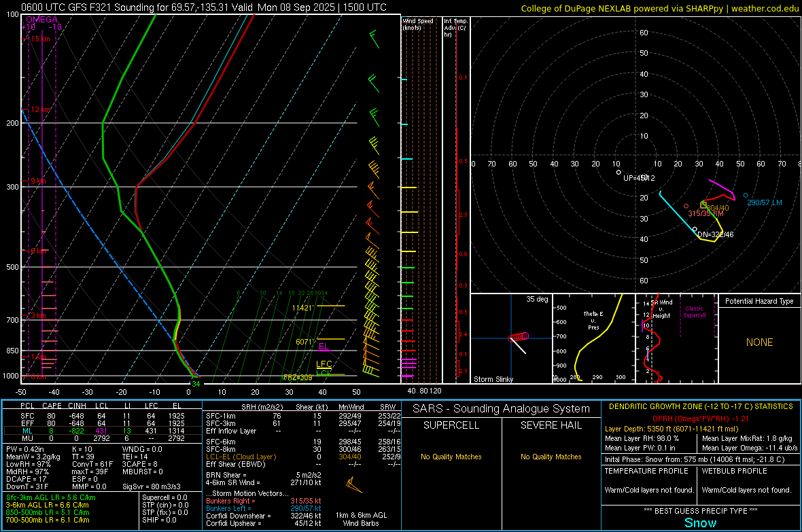
Task: Click the yellow LFC level label
Action: pos(324,363)
